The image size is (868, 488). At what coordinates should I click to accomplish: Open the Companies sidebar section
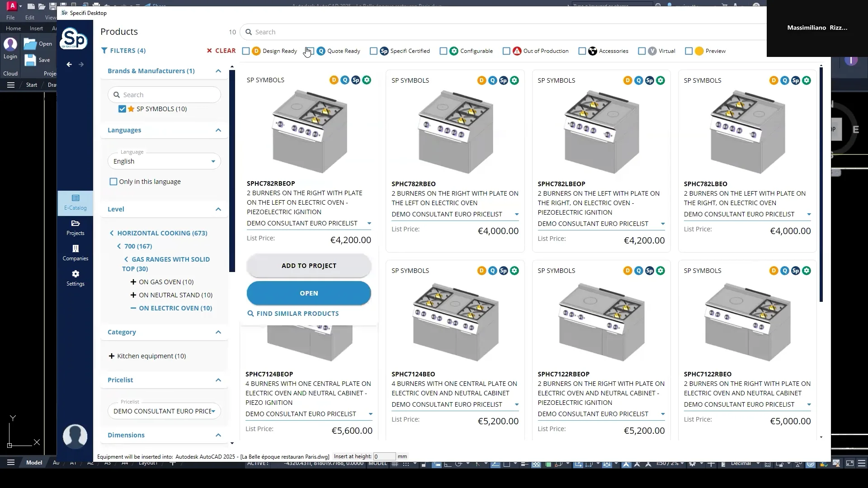coord(75,253)
